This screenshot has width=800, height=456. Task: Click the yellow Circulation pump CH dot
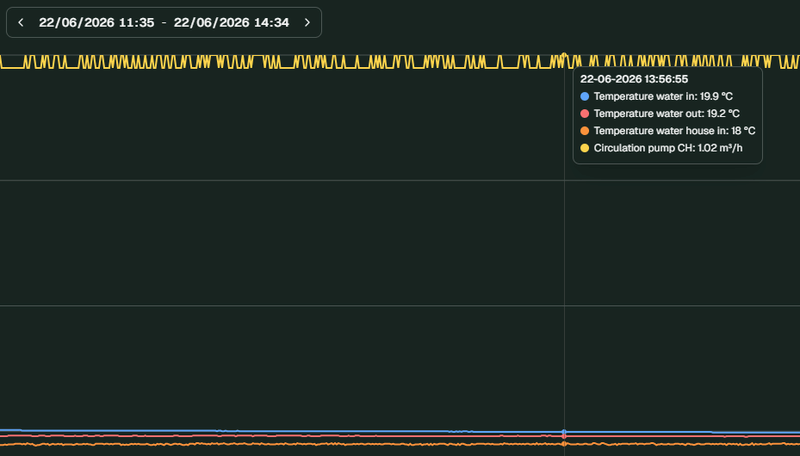click(x=585, y=148)
